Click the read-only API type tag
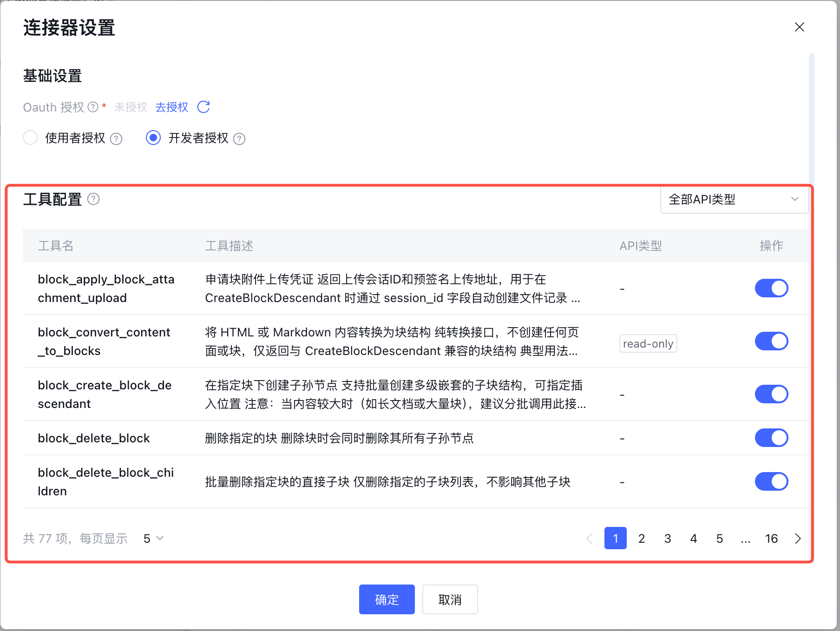The image size is (840, 631). (648, 343)
